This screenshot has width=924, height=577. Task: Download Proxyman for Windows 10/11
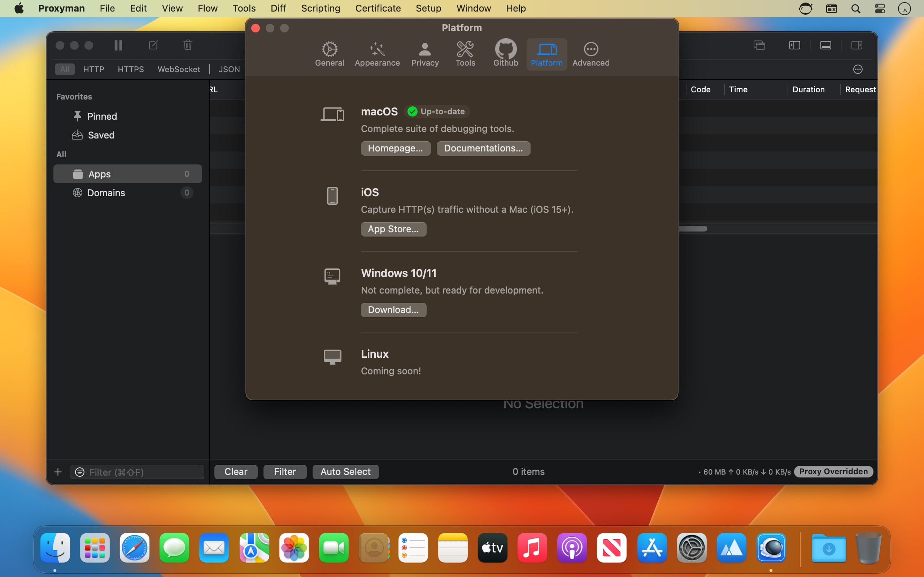(392, 309)
